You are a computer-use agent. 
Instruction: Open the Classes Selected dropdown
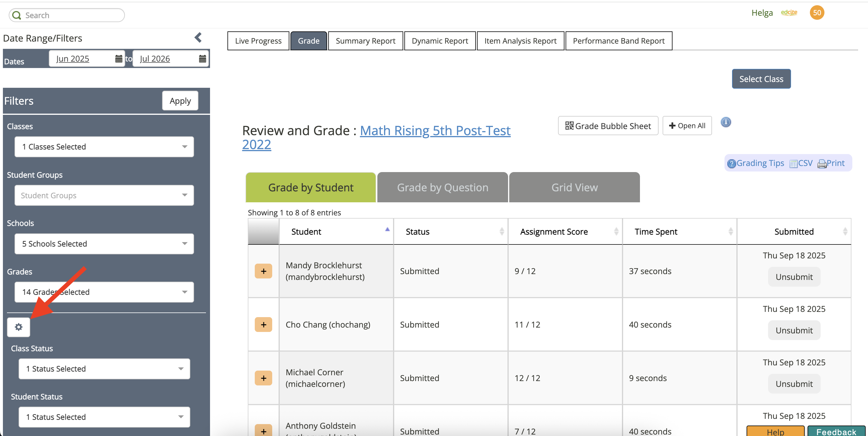click(x=104, y=147)
